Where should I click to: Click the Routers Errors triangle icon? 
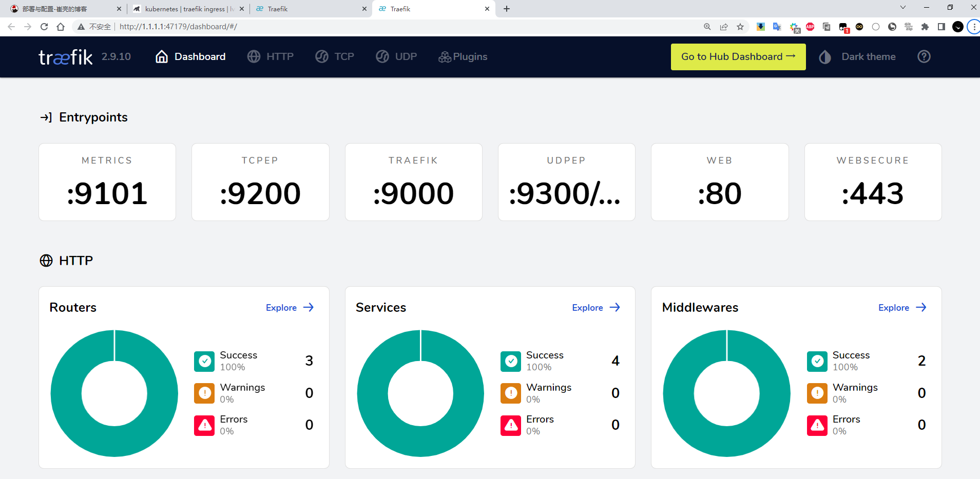point(204,425)
